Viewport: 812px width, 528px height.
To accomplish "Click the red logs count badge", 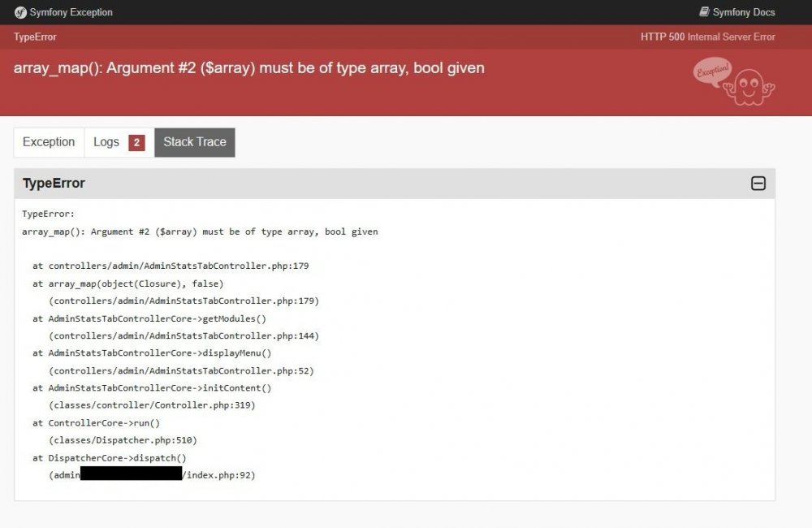I will tap(136, 142).
